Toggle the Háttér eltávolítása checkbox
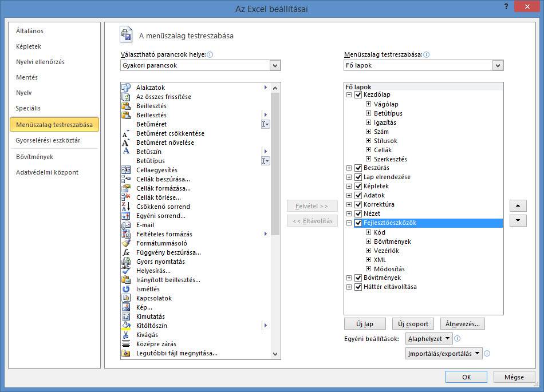Screen dimensions: 544x392 pyautogui.click(x=358, y=287)
